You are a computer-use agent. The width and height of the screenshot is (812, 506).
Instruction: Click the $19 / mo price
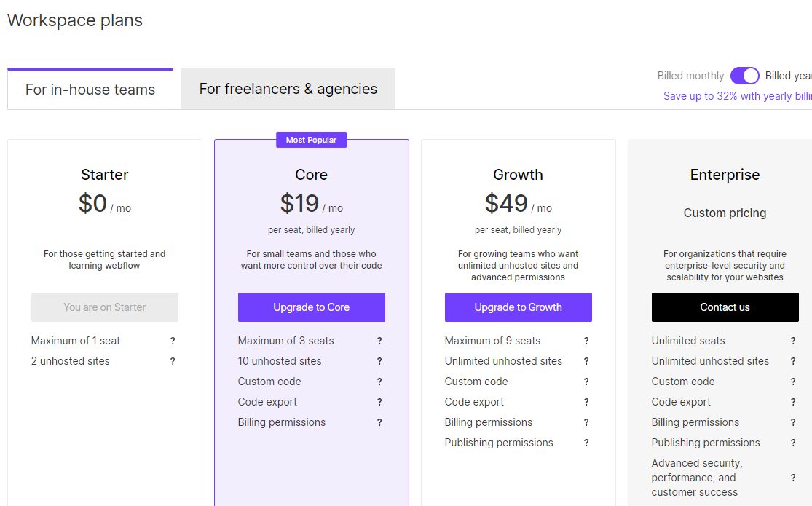click(x=311, y=204)
